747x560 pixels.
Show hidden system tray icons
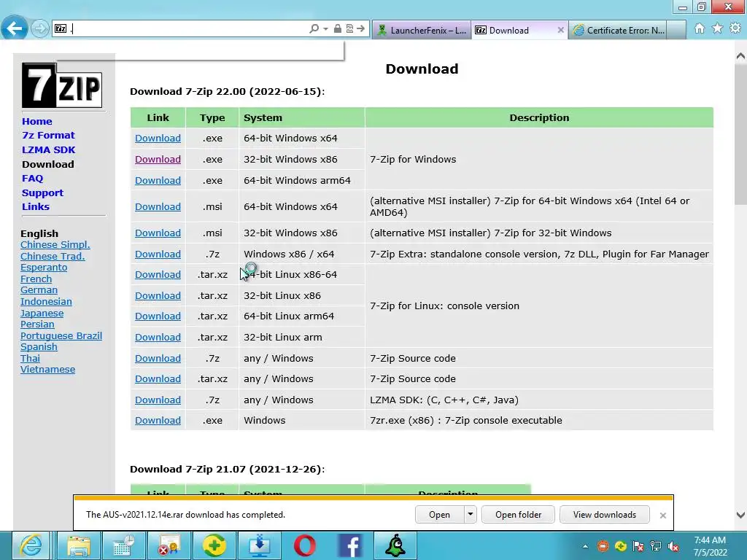click(x=585, y=546)
